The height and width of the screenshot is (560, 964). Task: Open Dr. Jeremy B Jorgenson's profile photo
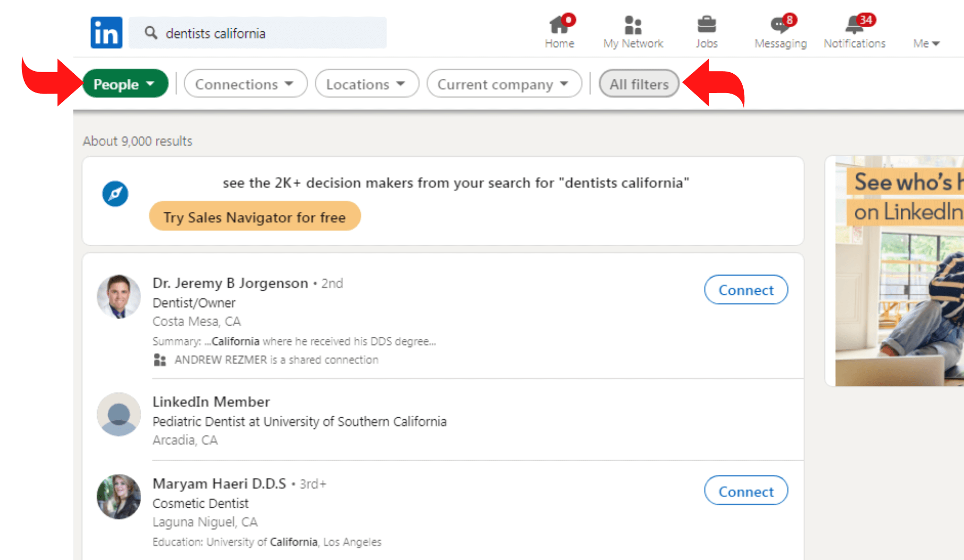pyautogui.click(x=119, y=296)
